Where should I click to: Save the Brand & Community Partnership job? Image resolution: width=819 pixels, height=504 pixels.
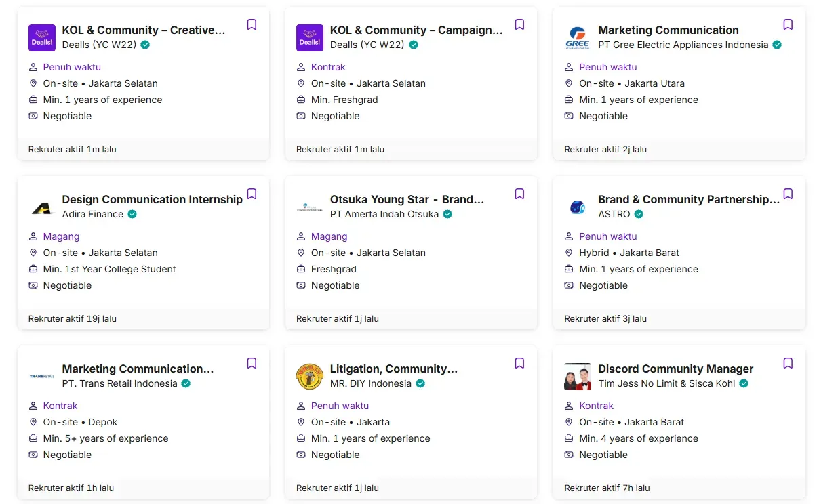(x=788, y=194)
